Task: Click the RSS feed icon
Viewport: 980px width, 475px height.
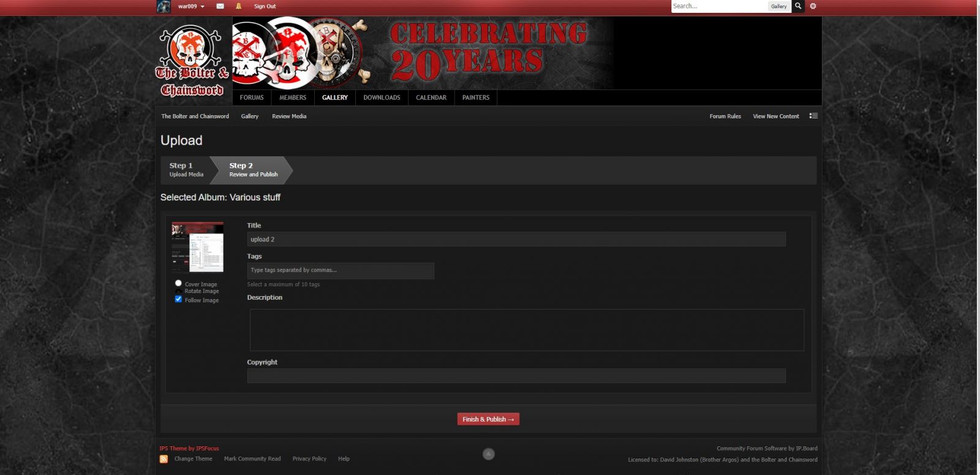Action: point(164,459)
